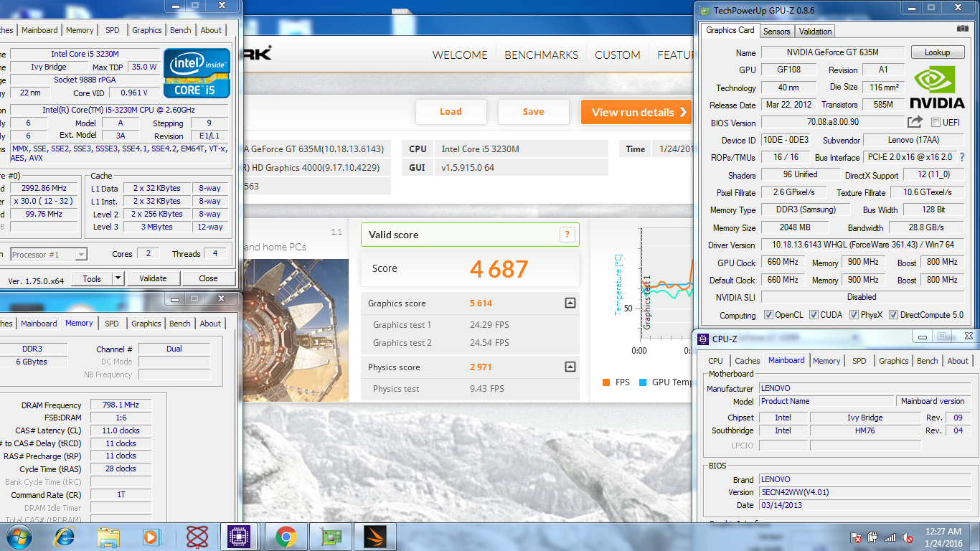Click the Close button in CPU-Z
This screenshot has width=980, height=551.
click(x=208, y=278)
